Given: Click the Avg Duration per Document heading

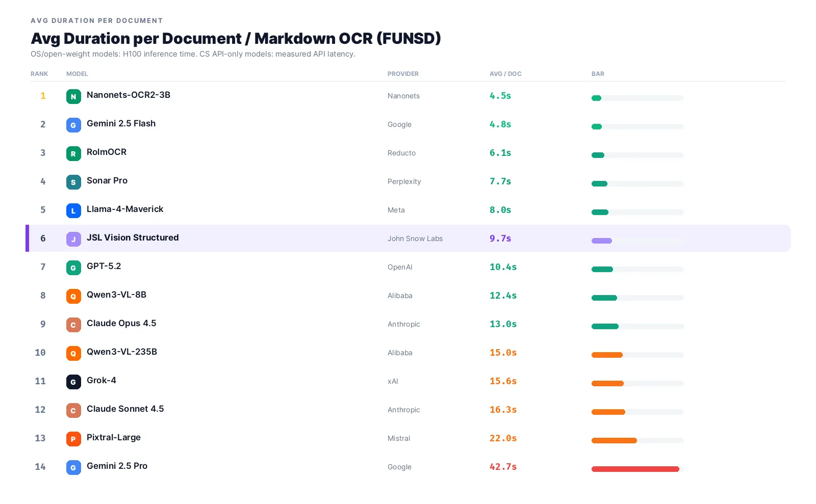Looking at the screenshot, I should (x=236, y=38).
